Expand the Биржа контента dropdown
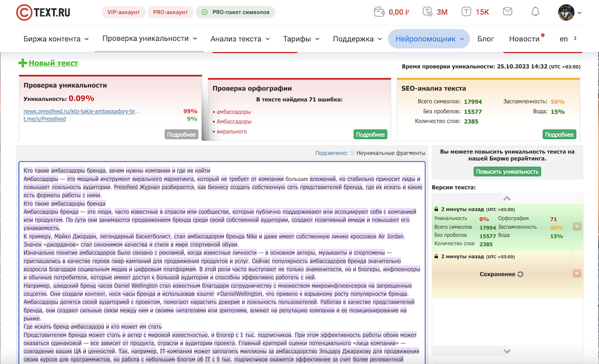 pyautogui.click(x=56, y=39)
